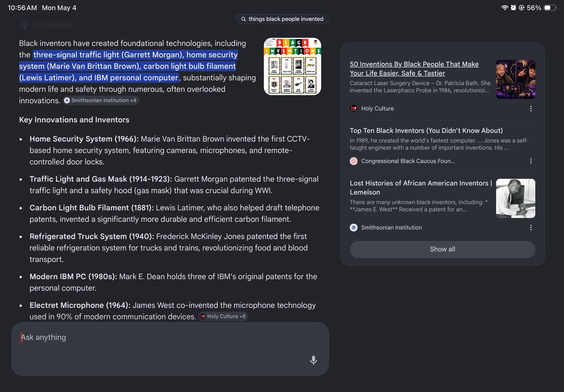The image size is (564, 392).
Task: Tap 'Traffic Light and Gas Mask (1914-1923):' label
Action: click(101, 179)
